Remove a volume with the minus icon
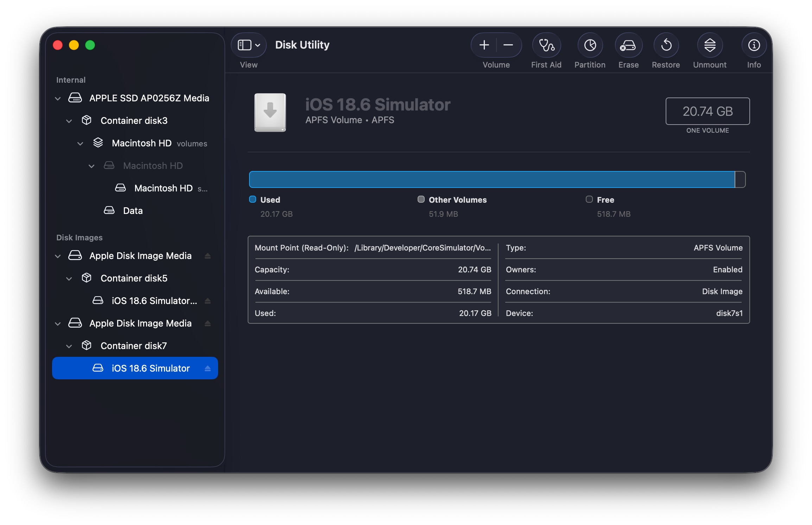Screen dimensions: 812x525 click(x=508, y=45)
